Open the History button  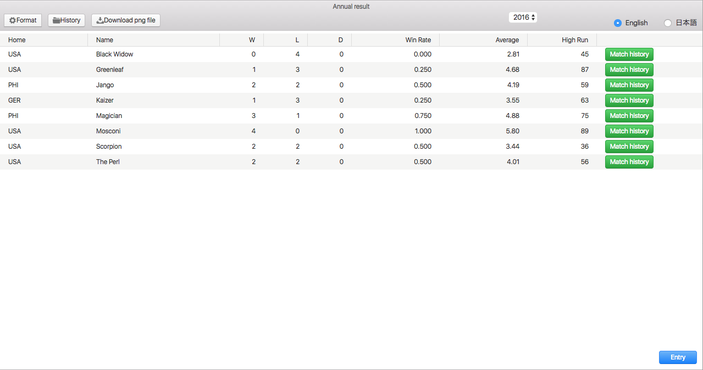[x=66, y=20]
